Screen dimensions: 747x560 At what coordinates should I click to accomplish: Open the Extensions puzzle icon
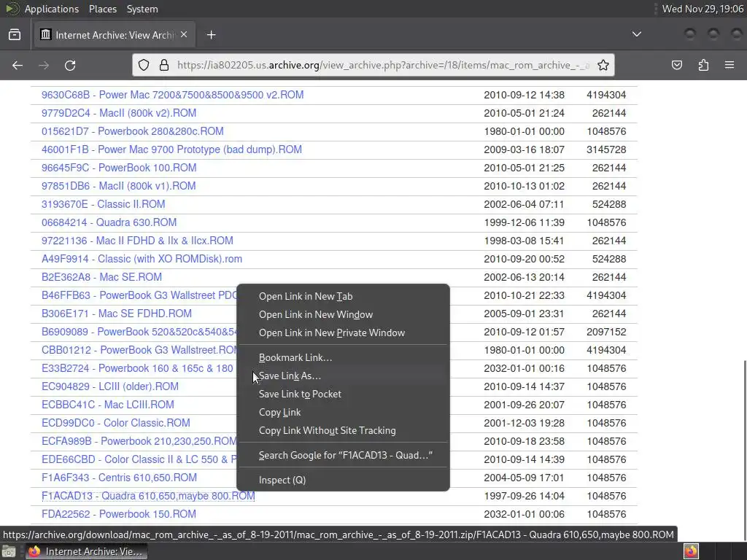click(x=703, y=65)
